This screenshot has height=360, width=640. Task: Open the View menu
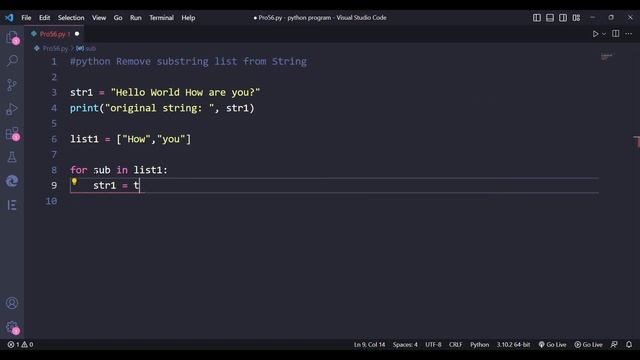99,18
